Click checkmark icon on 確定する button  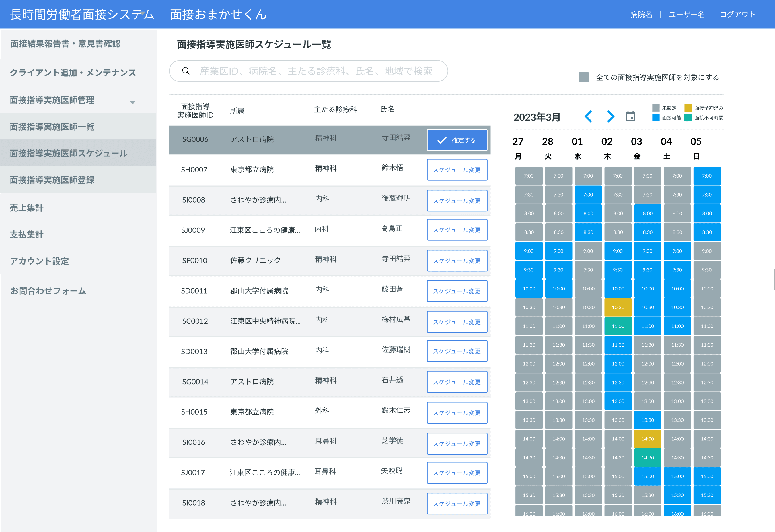(x=442, y=140)
